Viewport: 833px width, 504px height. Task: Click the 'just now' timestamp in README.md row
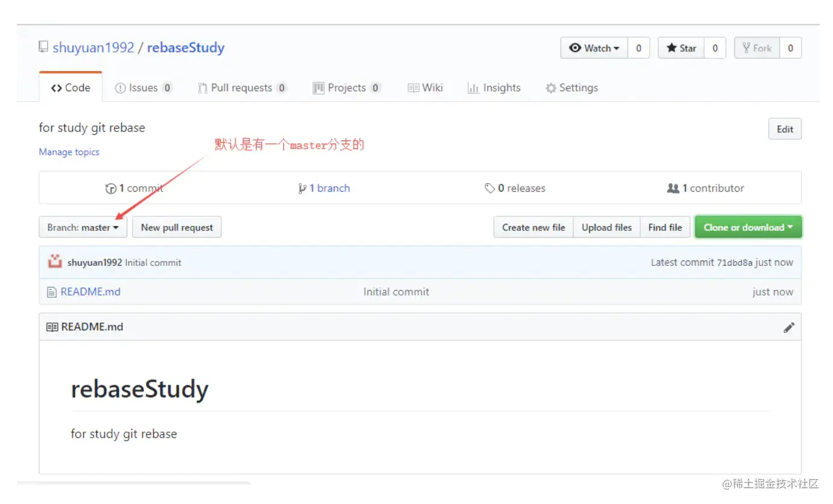(773, 292)
